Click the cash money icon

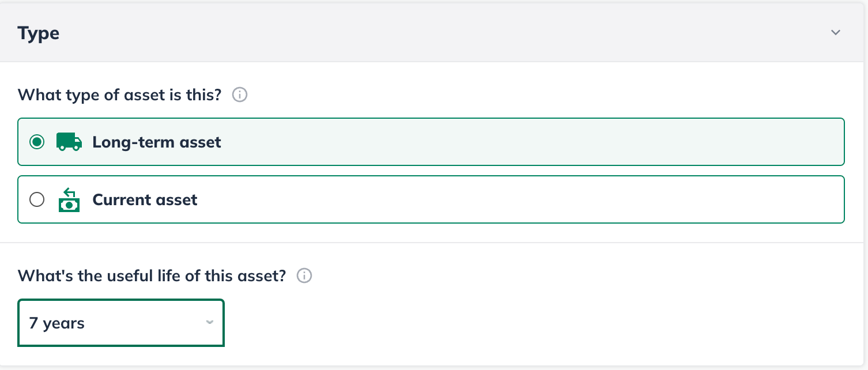[x=69, y=200]
